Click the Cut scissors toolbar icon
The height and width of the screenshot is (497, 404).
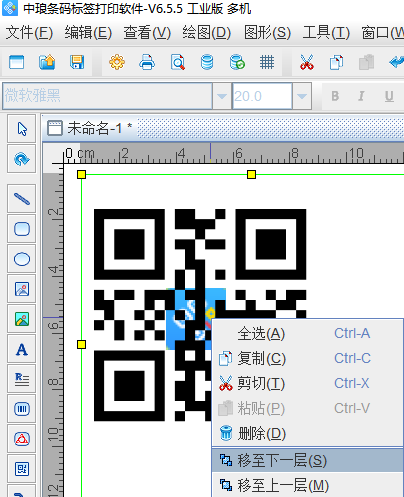(x=307, y=62)
